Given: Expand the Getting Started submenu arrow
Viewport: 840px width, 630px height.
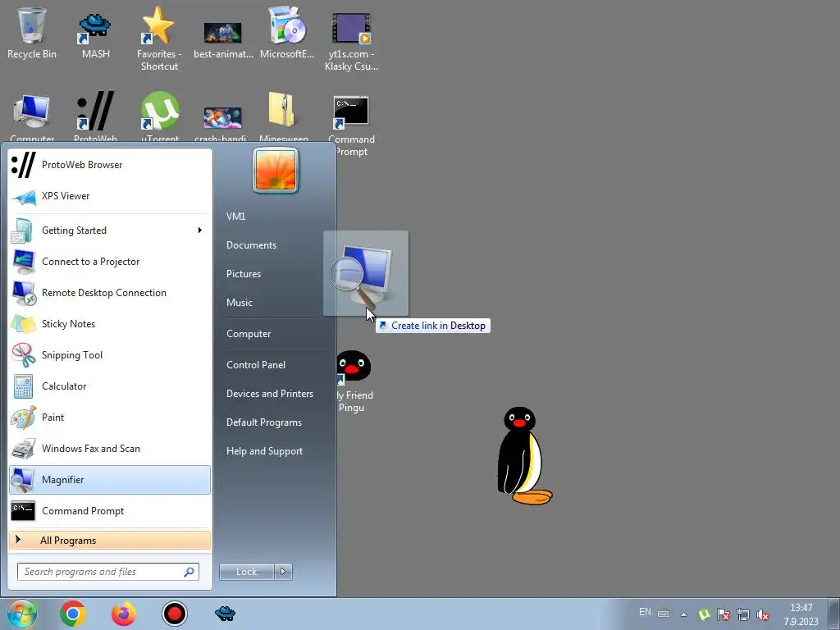Looking at the screenshot, I should 200,231.
